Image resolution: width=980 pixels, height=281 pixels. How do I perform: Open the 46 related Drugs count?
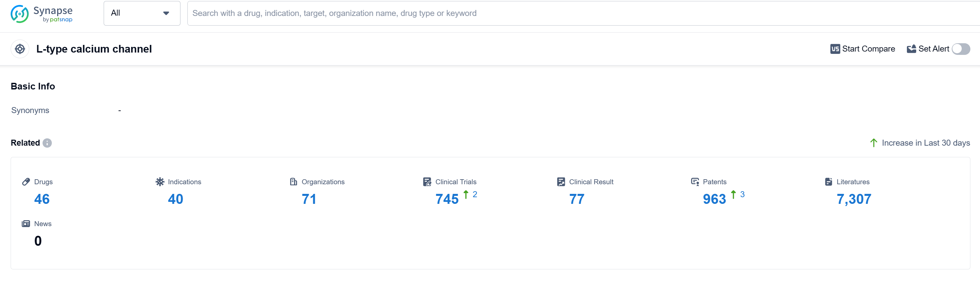pos(42,199)
